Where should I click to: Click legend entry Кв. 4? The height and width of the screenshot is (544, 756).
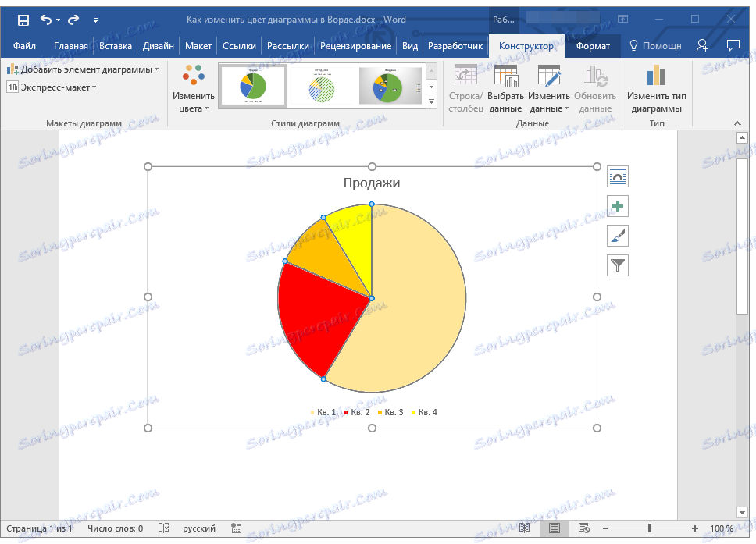425,412
